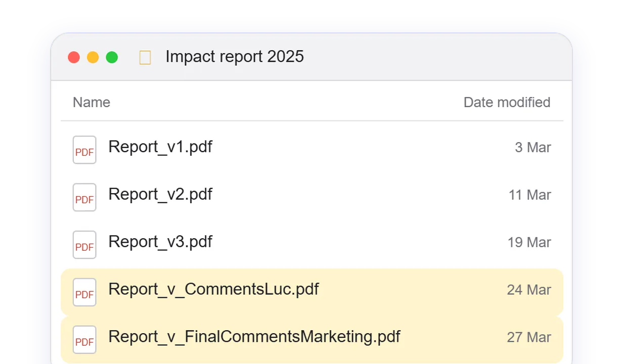623x364 pixels.
Task: Click the folder icon in the title bar
Action: point(145,58)
